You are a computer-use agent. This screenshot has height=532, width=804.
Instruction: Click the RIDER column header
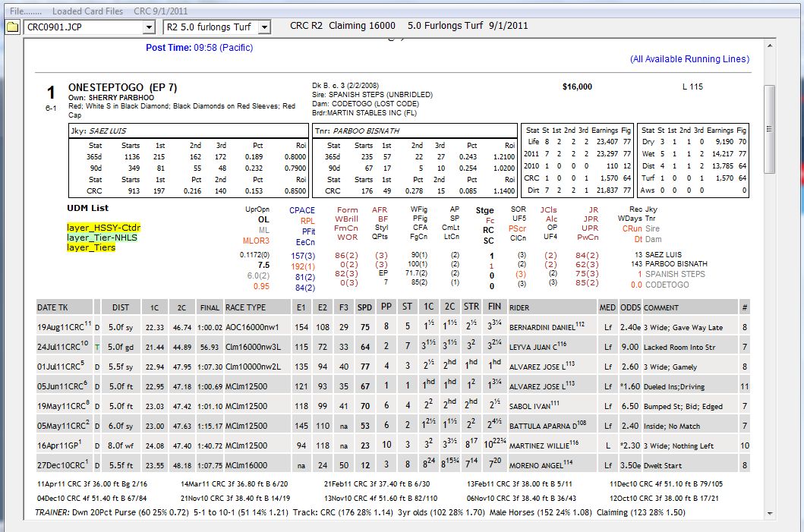552,307
